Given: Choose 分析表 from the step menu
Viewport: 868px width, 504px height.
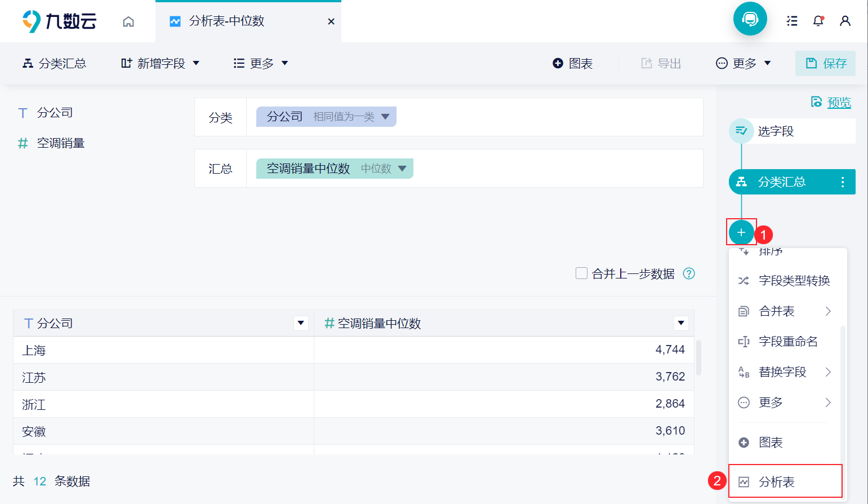Looking at the screenshot, I should pos(785,481).
